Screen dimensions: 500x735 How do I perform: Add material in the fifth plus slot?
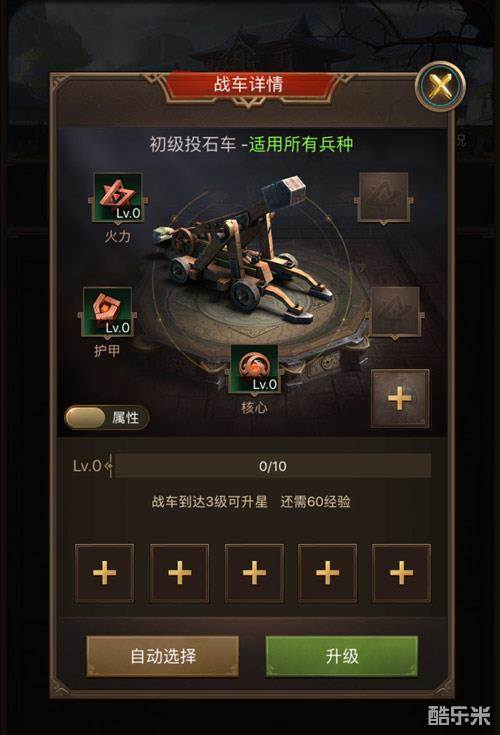point(402,573)
